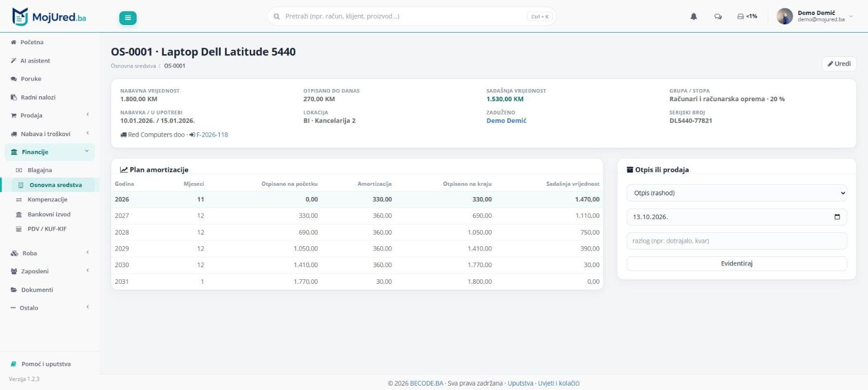This screenshot has height=390, width=868.
Task: Expand the Nabava i troškovi menu
Action: pos(50,133)
